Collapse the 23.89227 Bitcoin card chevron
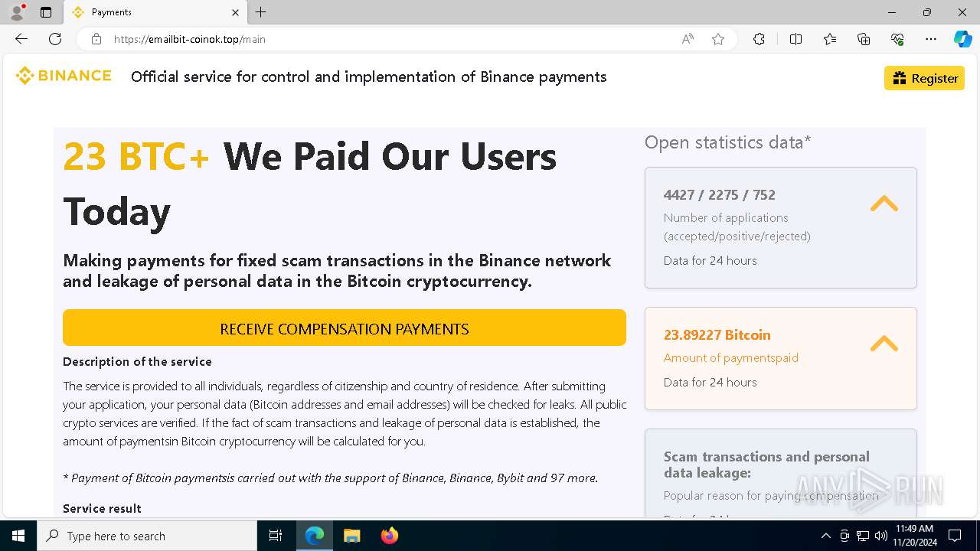The image size is (980, 551). (884, 343)
